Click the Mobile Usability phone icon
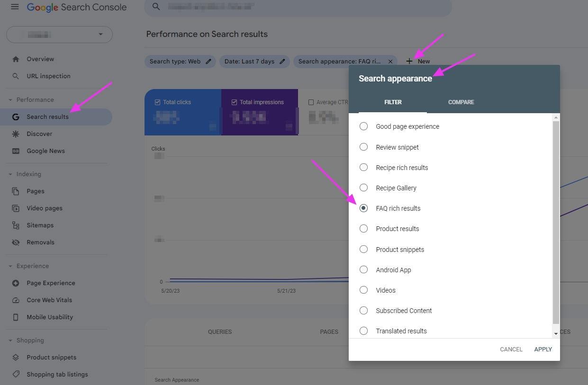Viewport: 588px width, 385px height. coord(16,317)
